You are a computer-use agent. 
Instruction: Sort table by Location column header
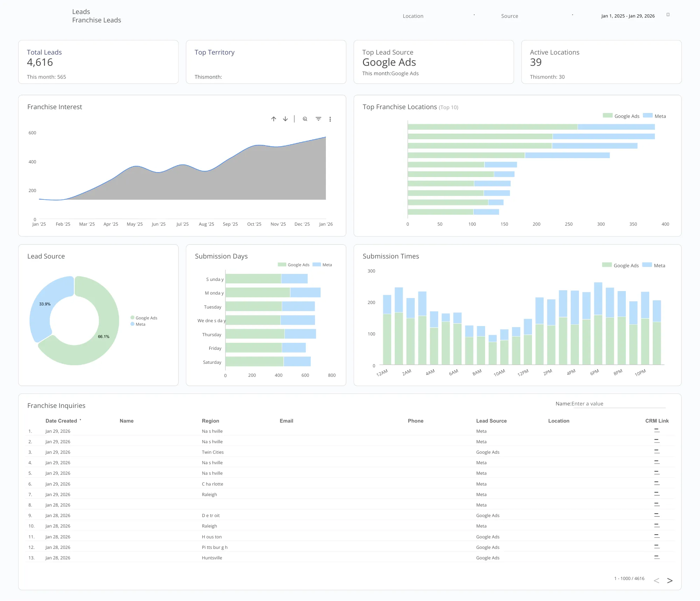(559, 421)
